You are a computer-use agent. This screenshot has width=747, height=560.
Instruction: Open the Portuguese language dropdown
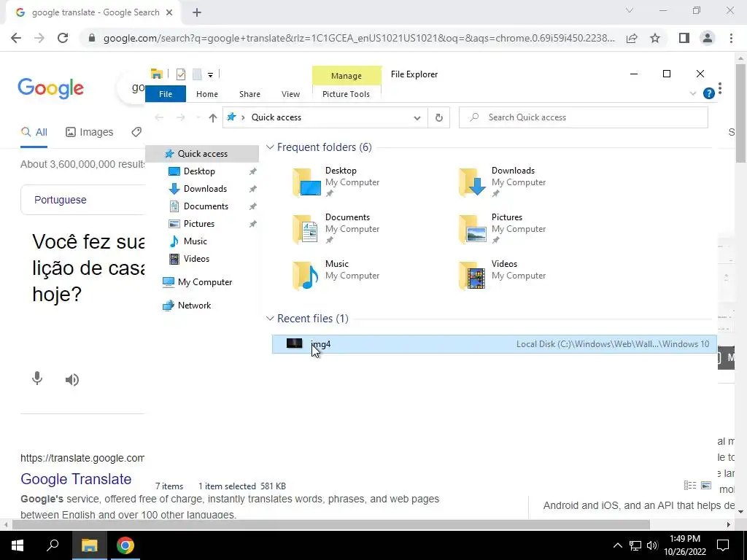coord(60,200)
